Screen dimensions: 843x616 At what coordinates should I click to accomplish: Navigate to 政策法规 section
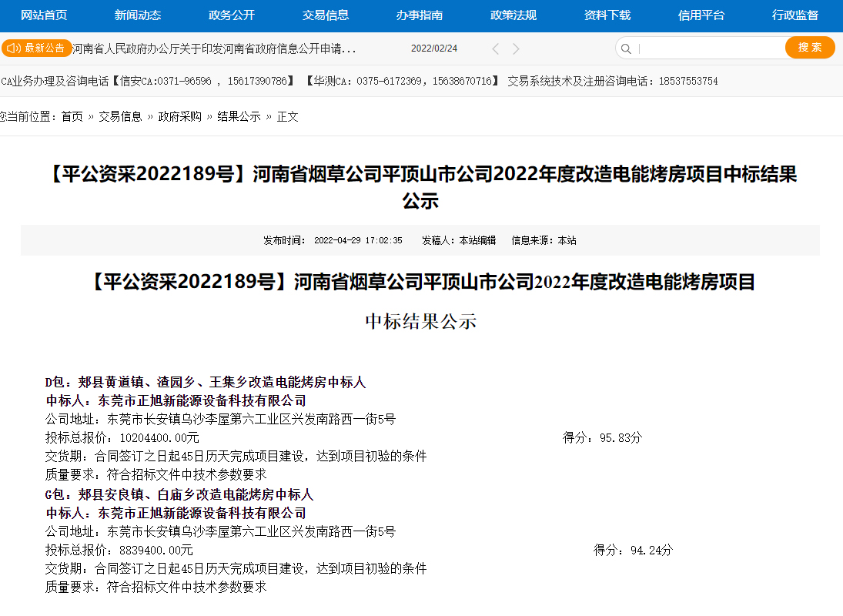513,15
